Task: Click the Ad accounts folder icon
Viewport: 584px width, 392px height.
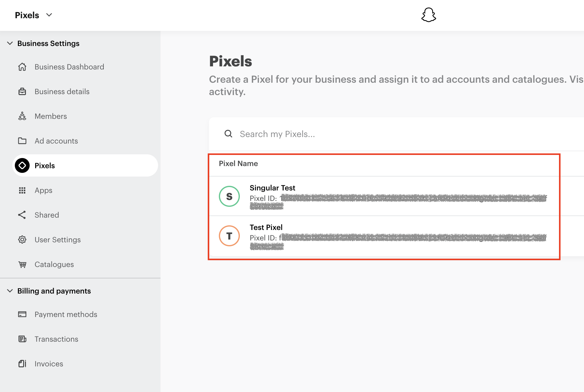Action: coord(22,141)
